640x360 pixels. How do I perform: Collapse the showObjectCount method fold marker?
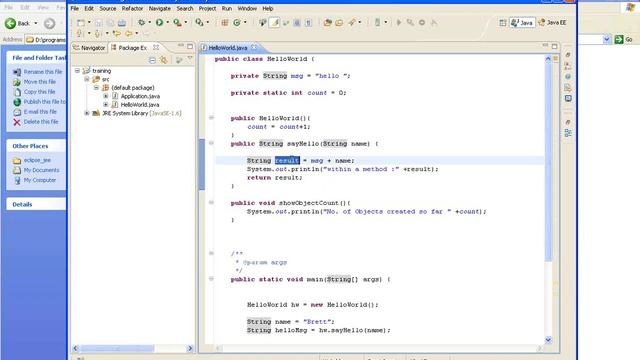click(211, 202)
